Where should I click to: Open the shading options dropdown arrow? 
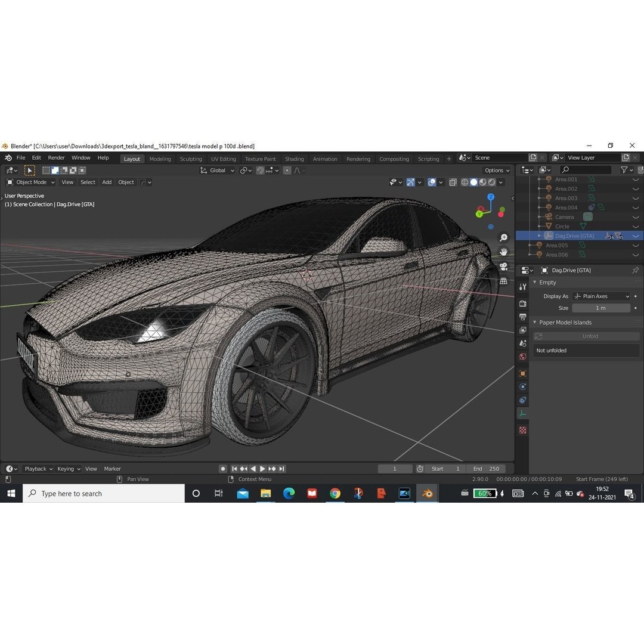[501, 182]
